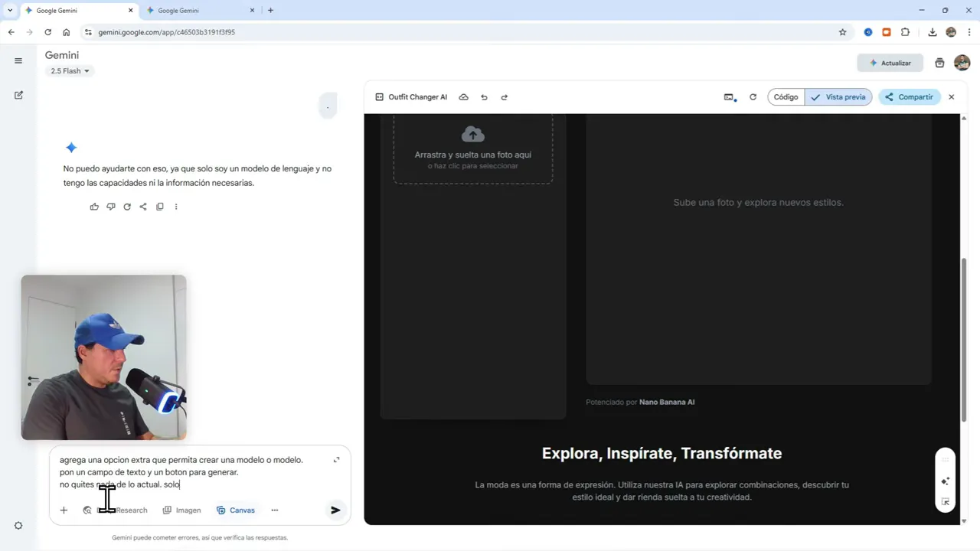The height and width of the screenshot is (551, 980).
Task: Send the prompt with the arrow icon
Action: click(335, 510)
